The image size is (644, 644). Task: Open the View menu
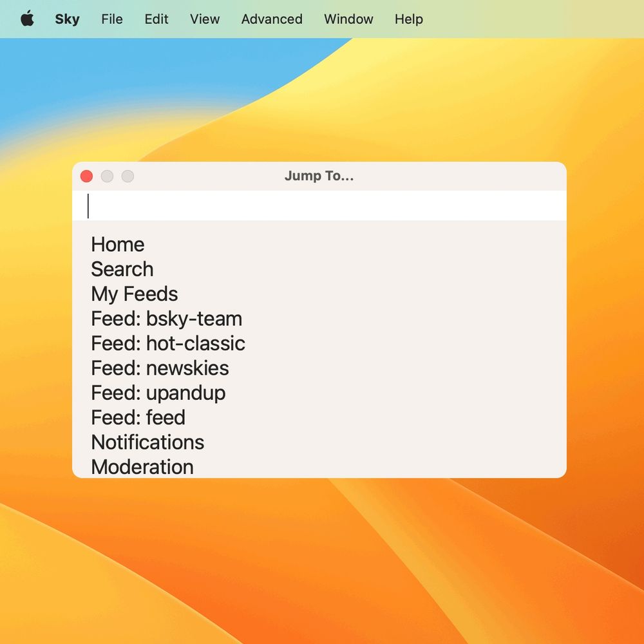205,19
